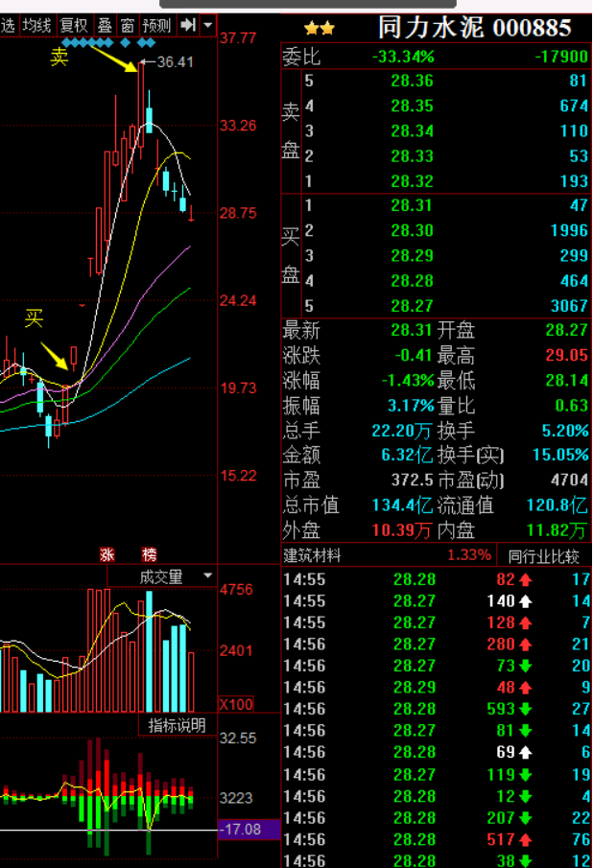Click the trade tick with volume 593

click(x=437, y=709)
